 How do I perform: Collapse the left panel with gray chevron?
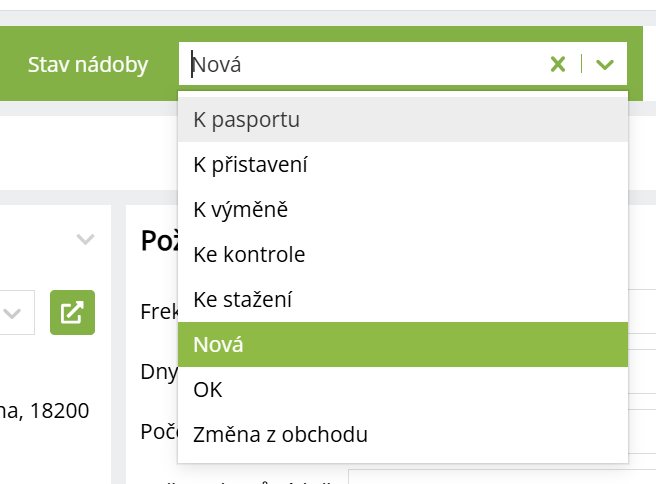pos(86,239)
